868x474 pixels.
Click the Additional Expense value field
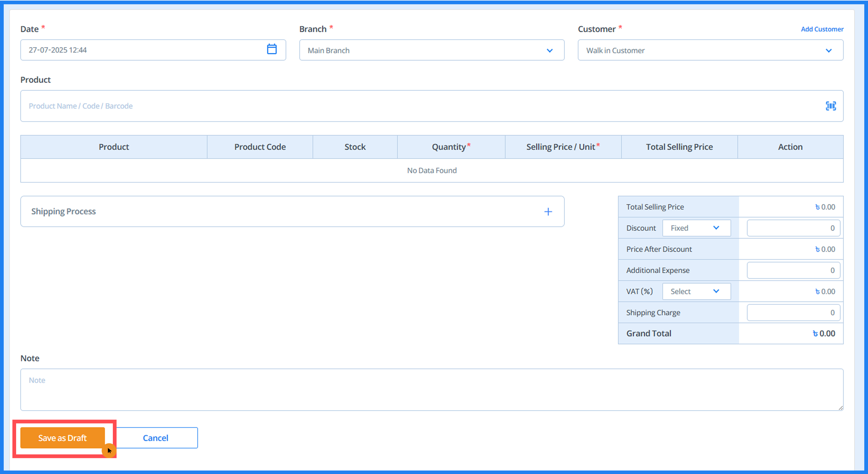pos(793,270)
